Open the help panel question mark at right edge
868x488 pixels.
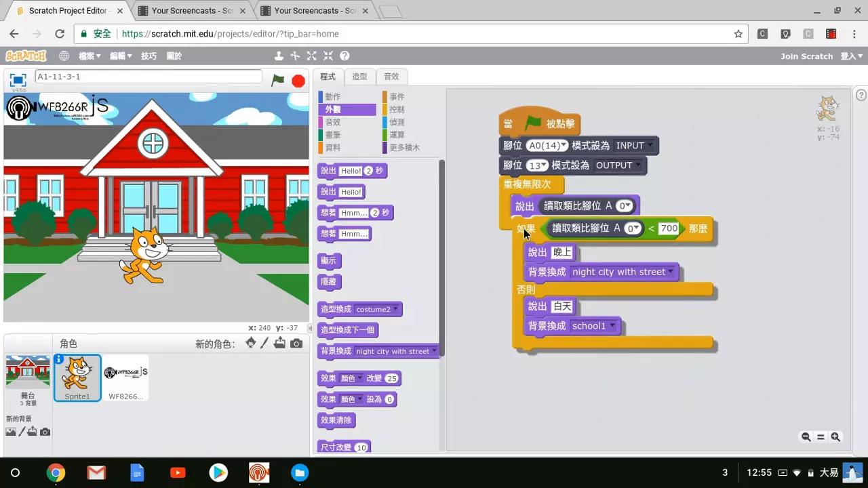coord(861,95)
